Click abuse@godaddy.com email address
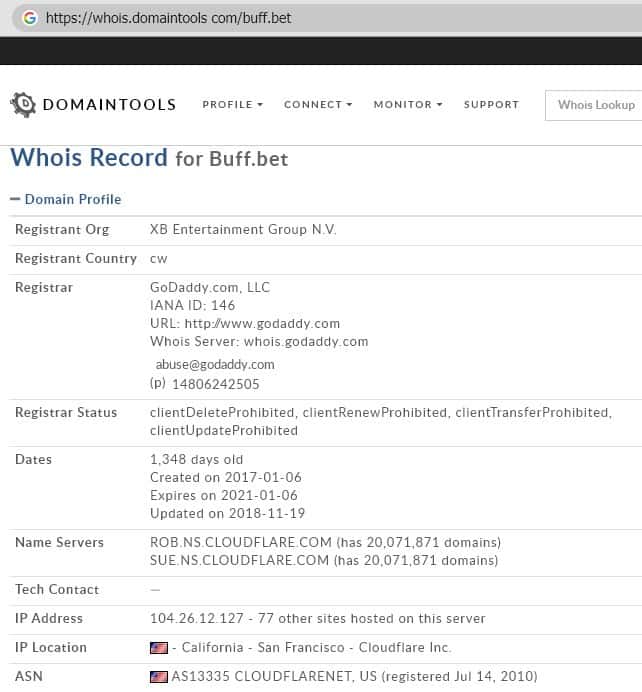Viewport: 642px width, 692px height. tap(215, 365)
